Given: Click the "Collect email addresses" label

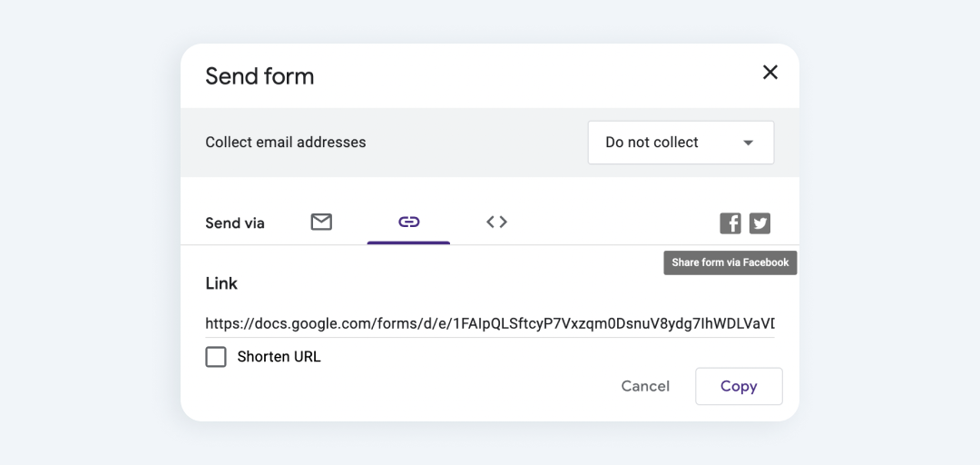Looking at the screenshot, I should click(286, 143).
